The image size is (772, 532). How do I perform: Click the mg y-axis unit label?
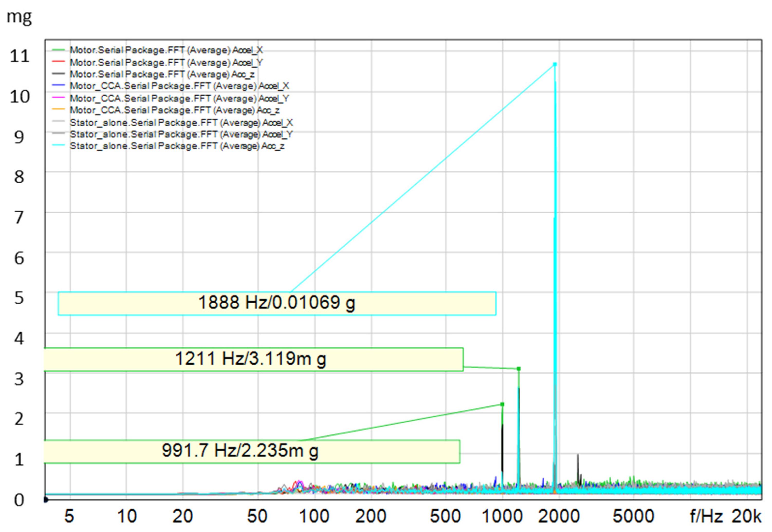coord(19,17)
